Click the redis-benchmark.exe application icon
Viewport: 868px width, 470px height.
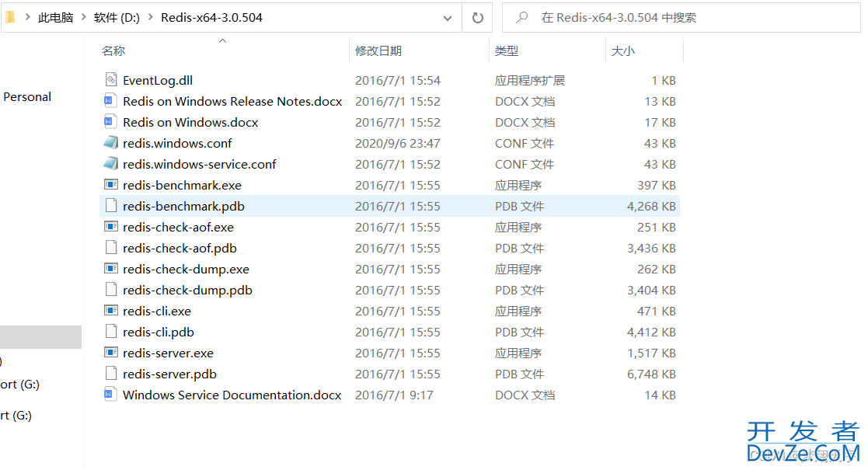(110, 184)
